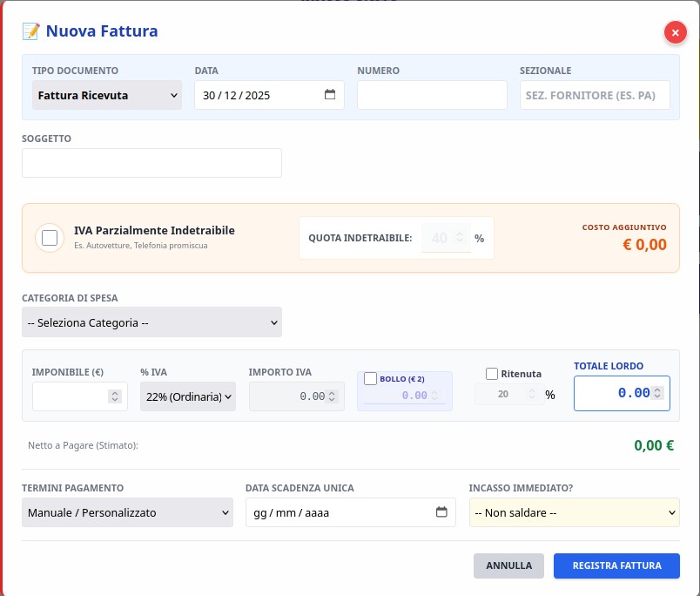Focus the Numero input field
Image resolution: width=700 pixels, height=596 pixels.
pyautogui.click(x=432, y=95)
